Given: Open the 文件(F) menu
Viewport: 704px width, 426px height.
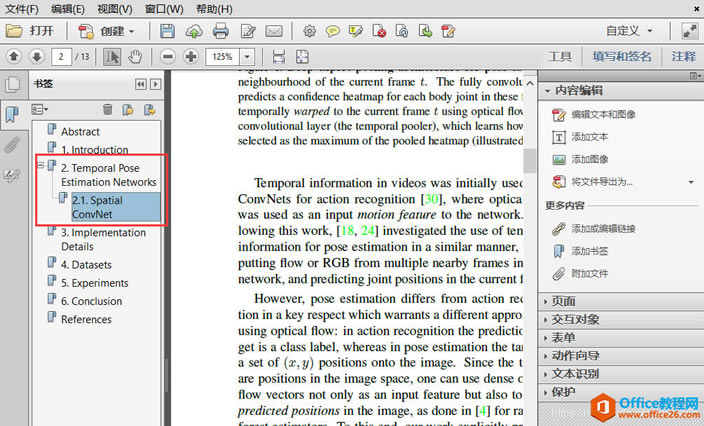Looking at the screenshot, I should point(21,9).
